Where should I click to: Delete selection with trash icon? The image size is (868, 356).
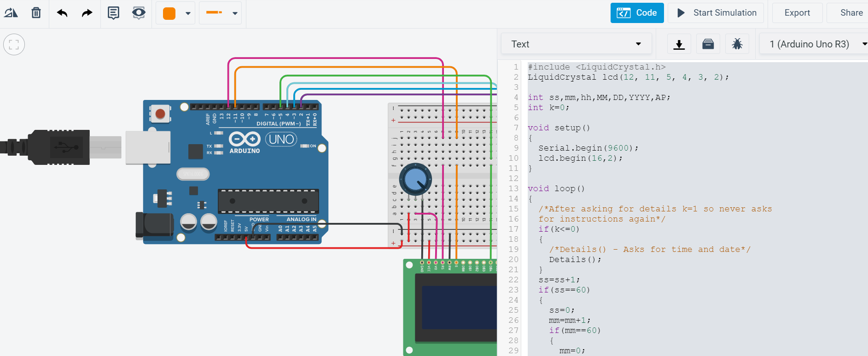(x=36, y=13)
